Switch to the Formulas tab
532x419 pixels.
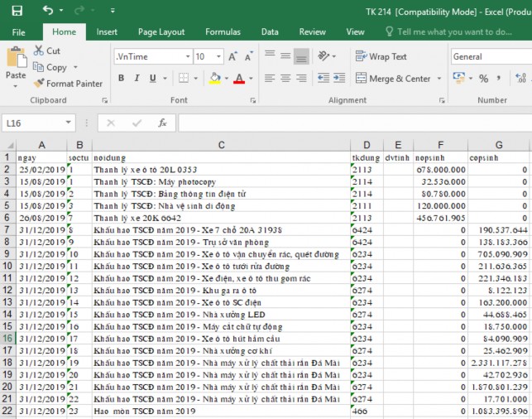[x=223, y=31]
